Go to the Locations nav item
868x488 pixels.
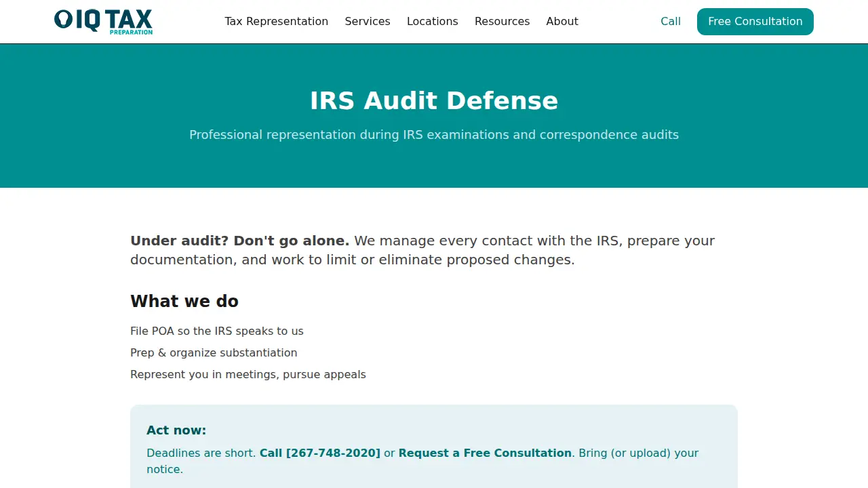[433, 22]
